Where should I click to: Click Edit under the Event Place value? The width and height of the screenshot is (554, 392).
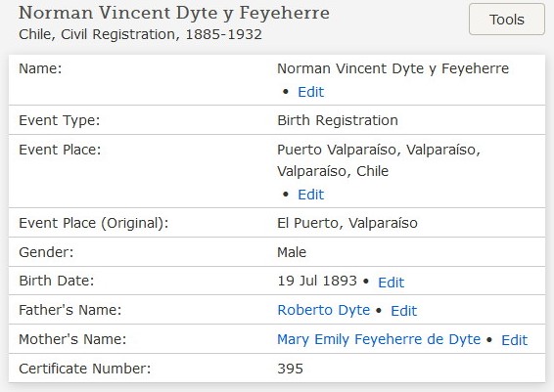tap(310, 195)
